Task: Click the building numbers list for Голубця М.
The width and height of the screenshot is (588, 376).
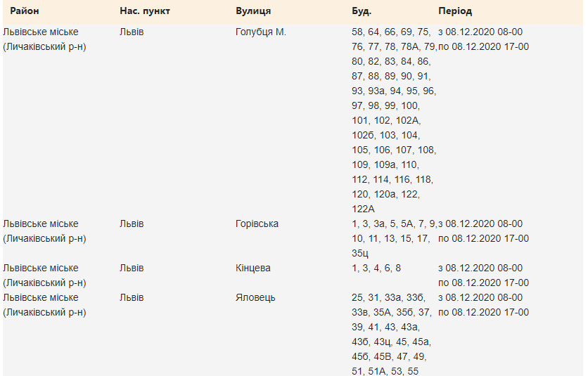Action: click(393, 120)
